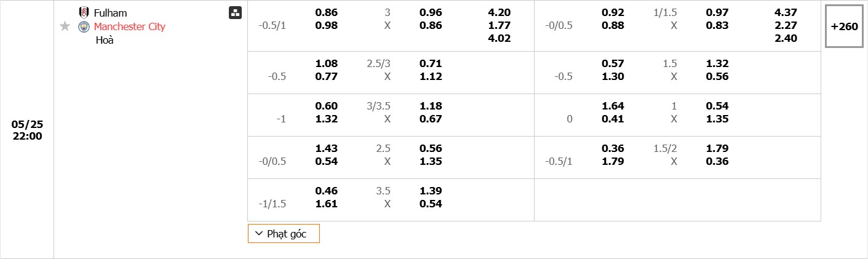The height and width of the screenshot is (259, 868).
Task: Open the Manchester City team link
Action: 129,26
